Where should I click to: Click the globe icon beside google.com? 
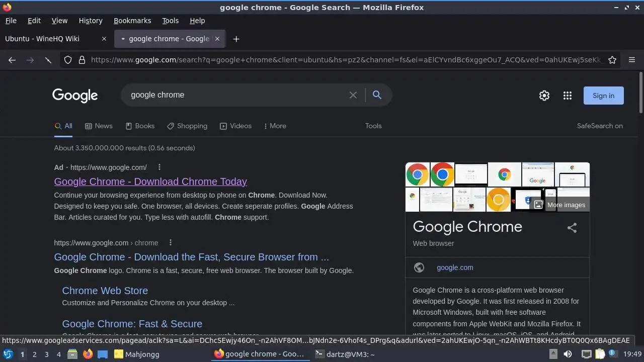tap(419, 267)
